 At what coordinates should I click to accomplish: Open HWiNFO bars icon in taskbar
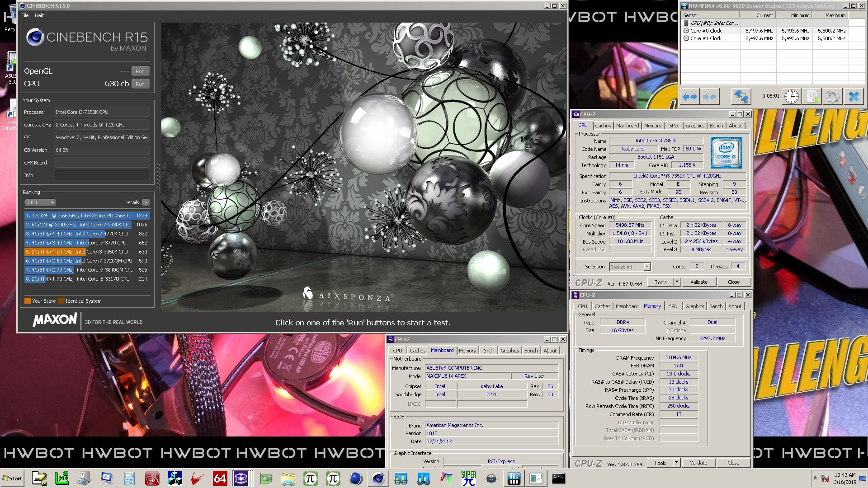pos(514,479)
